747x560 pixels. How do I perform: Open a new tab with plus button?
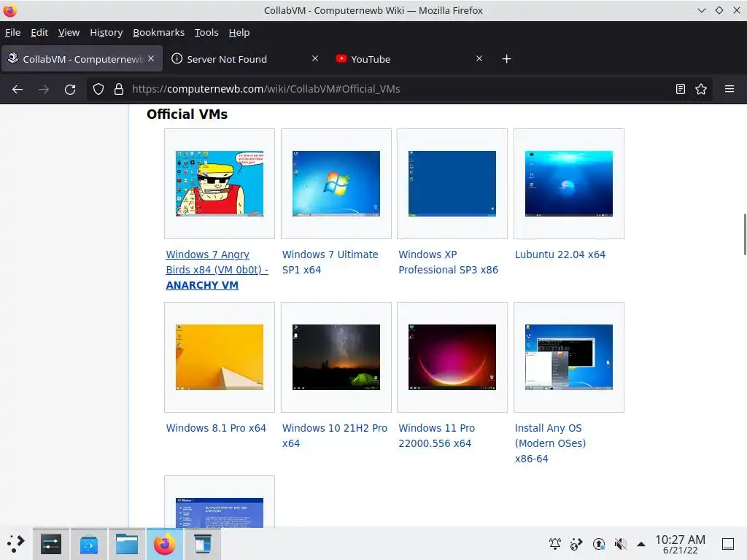tap(507, 58)
